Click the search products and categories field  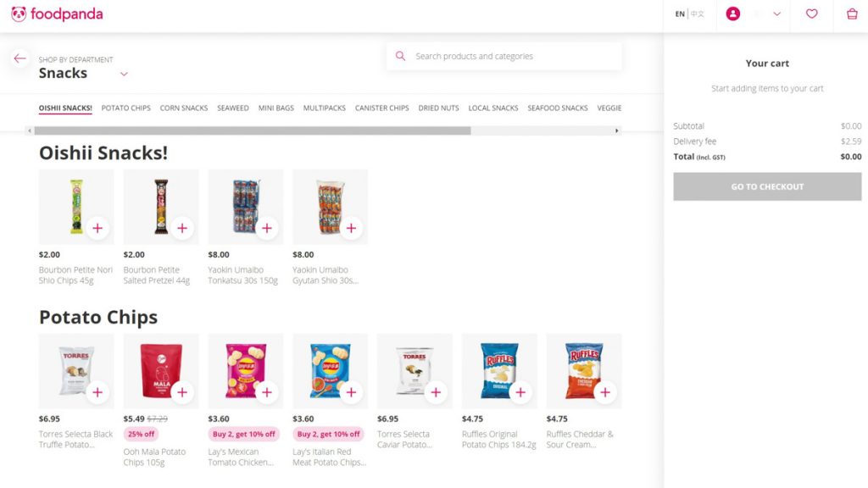(x=504, y=57)
